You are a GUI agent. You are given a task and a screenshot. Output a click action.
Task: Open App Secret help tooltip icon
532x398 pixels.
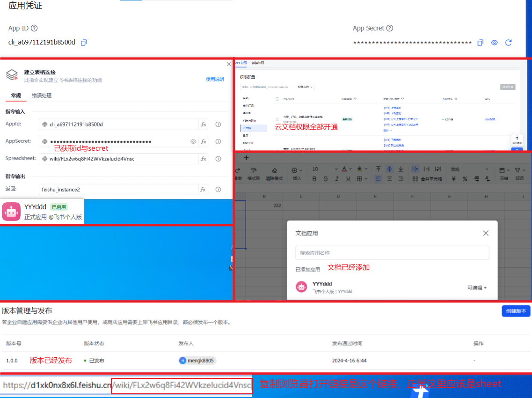point(390,28)
